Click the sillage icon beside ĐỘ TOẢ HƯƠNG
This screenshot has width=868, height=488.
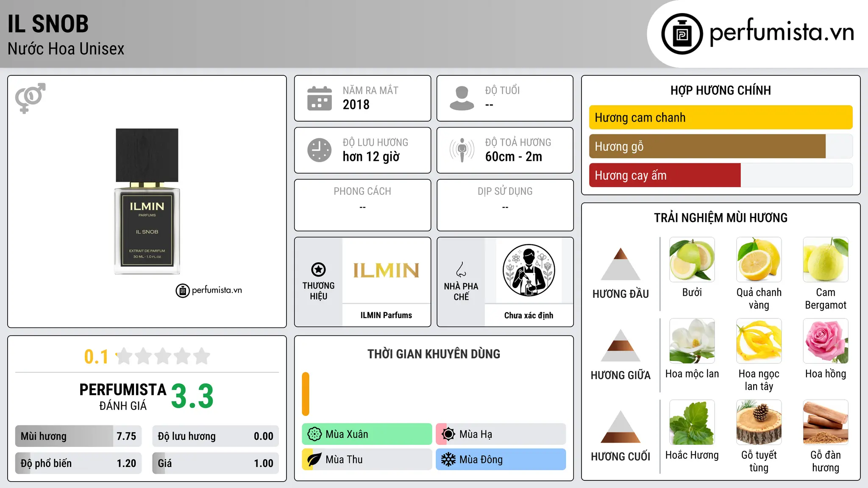[x=462, y=150]
